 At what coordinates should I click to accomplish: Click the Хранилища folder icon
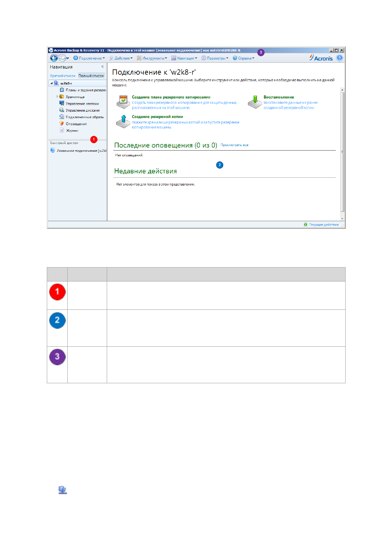[62, 97]
